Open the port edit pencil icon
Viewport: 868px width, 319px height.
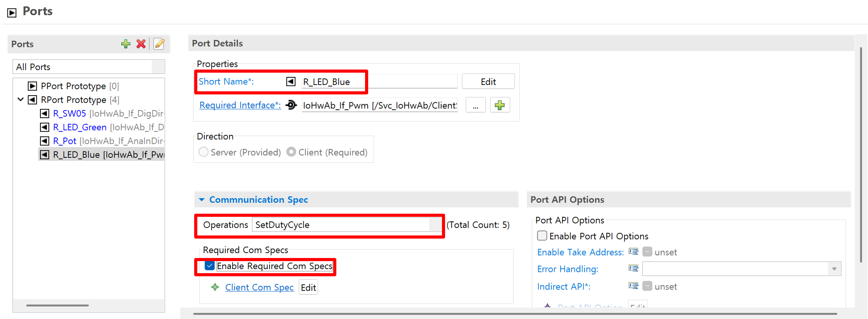click(x=159, y=44)
